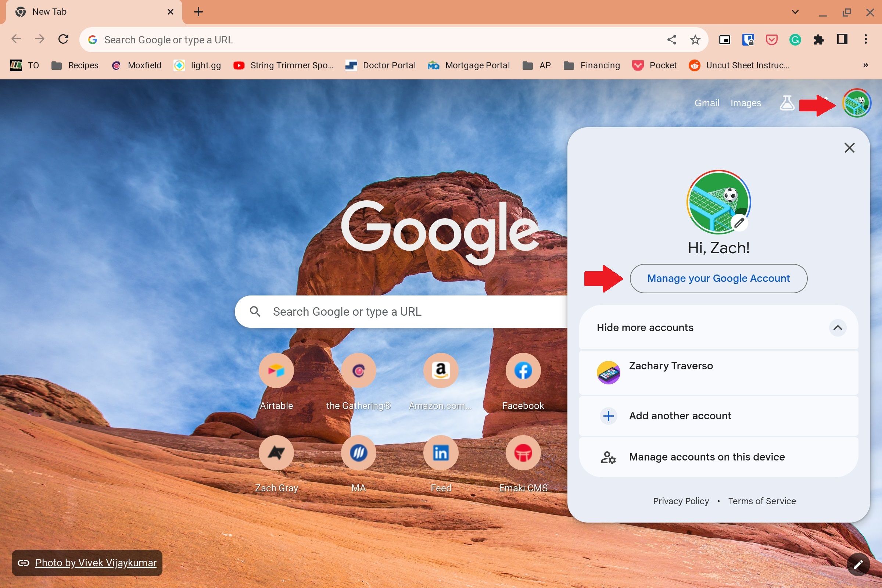Open the Grammarly extension
Viewport: 882px width, 588px height.
[x=796, y=39]
